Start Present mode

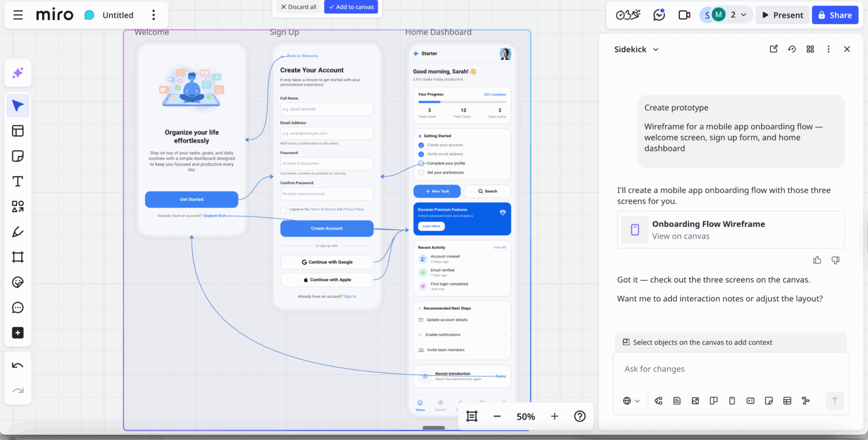point(782,15)
